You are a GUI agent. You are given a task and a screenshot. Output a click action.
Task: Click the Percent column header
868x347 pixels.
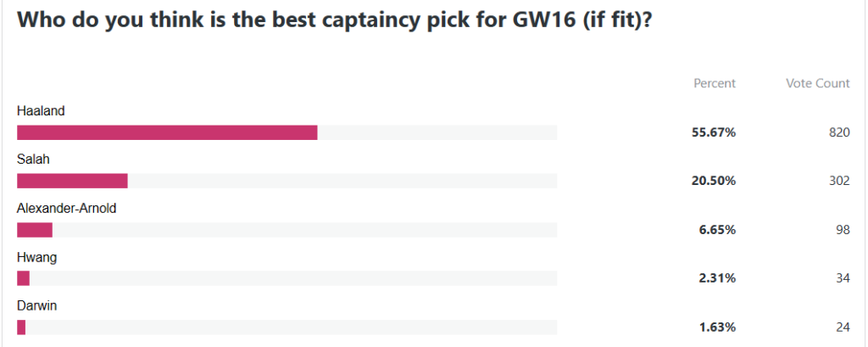pos(715,83)
